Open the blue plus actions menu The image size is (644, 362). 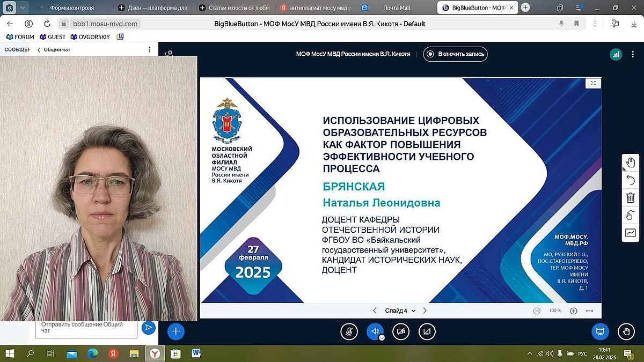[x=175, y=331]
